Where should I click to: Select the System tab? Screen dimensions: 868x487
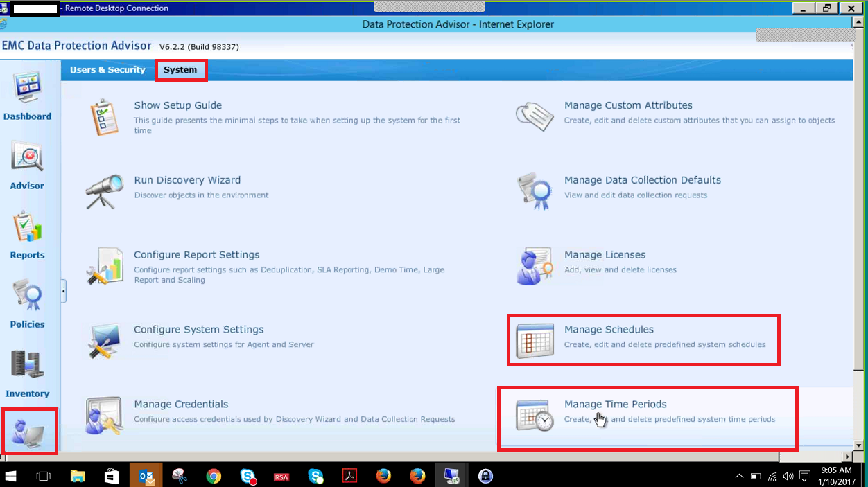click(x=180, y=70)
